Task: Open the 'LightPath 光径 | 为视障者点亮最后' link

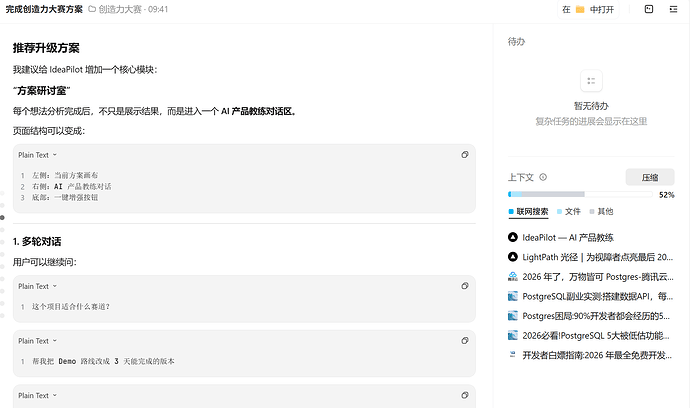Action: 598,257
